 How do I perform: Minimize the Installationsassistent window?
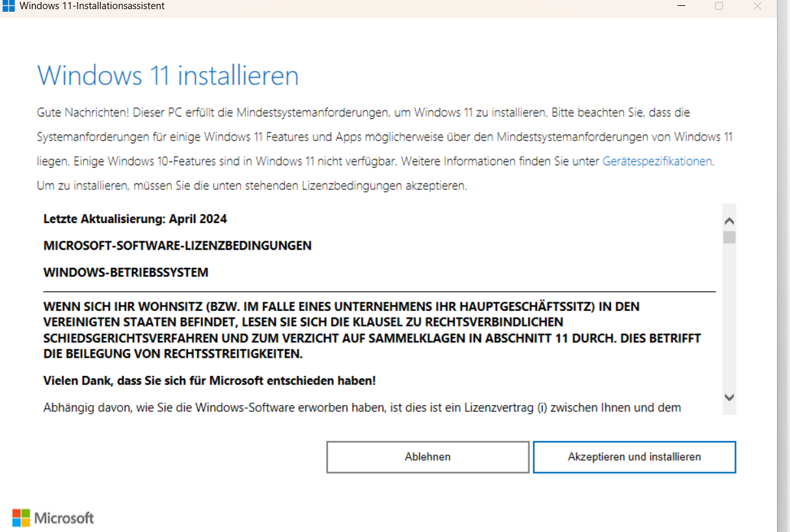click(681, 6)
